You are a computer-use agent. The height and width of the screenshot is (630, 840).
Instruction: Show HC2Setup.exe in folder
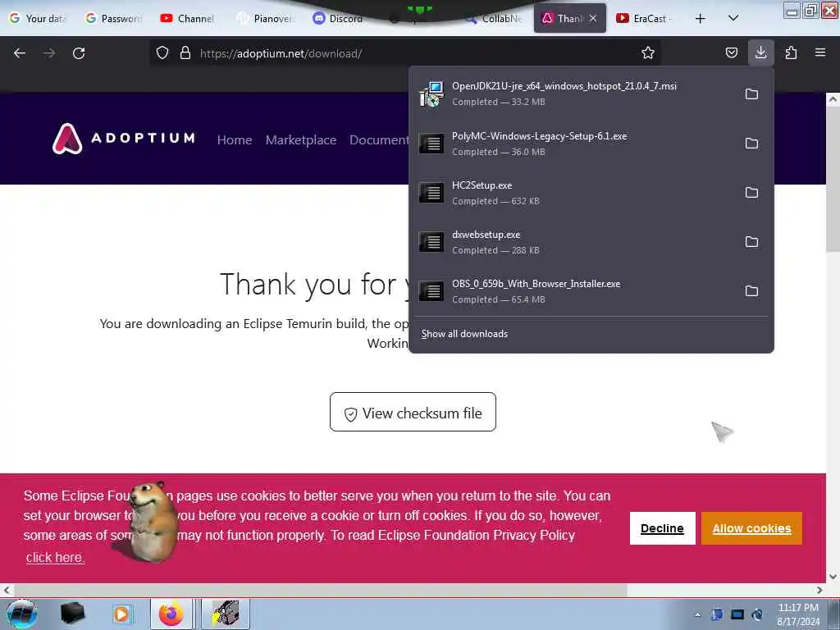751,193
